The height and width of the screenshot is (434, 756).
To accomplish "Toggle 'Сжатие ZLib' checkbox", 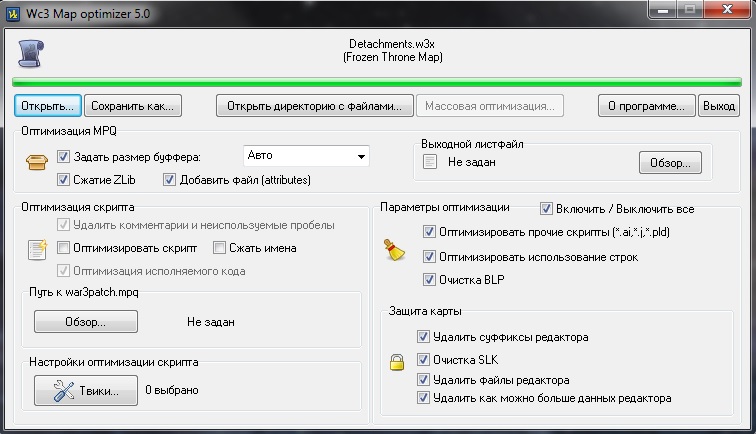I will tap(63, 180).
